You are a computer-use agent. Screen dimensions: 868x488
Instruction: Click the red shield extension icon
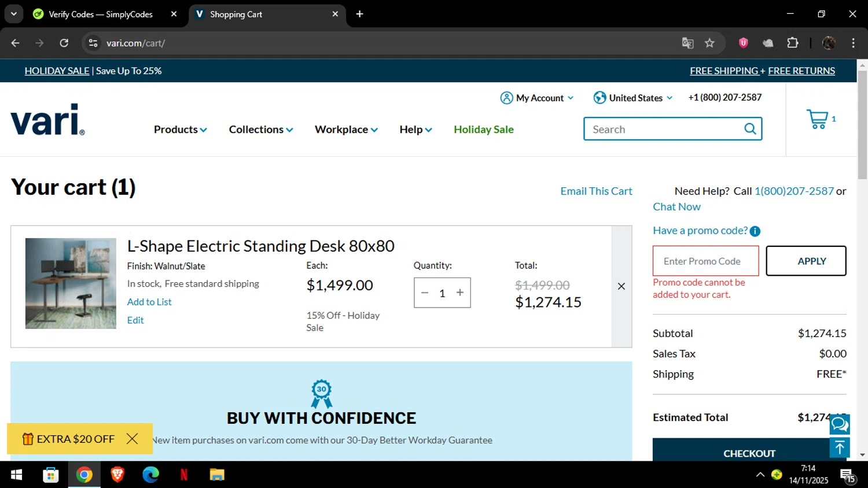tap(744, 43)
